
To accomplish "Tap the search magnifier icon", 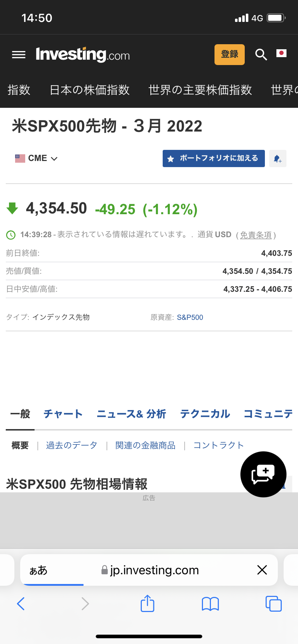I will pos(261,55).
